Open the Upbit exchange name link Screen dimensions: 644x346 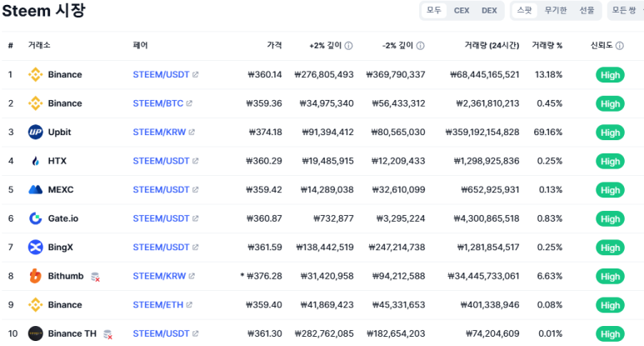59,132
